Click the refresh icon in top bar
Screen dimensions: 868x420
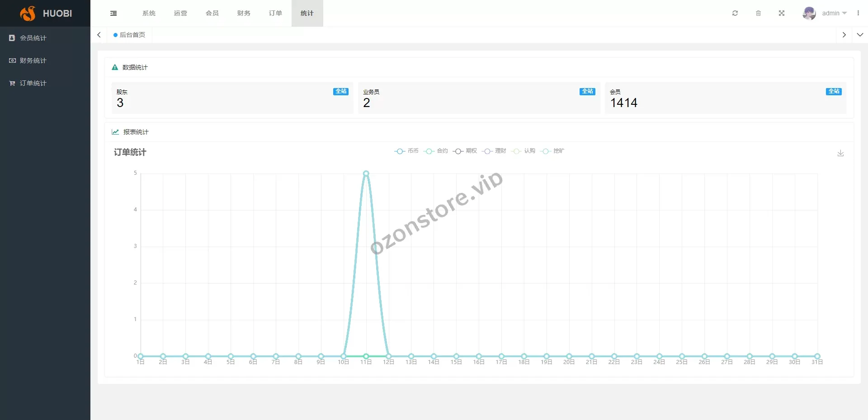pyautogui.click(x=735, y=14)
